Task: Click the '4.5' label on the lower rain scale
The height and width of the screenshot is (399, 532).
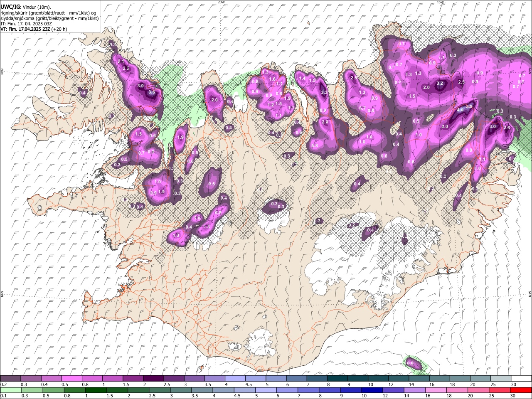Action: pyautogui.click(x=236, y=396)
